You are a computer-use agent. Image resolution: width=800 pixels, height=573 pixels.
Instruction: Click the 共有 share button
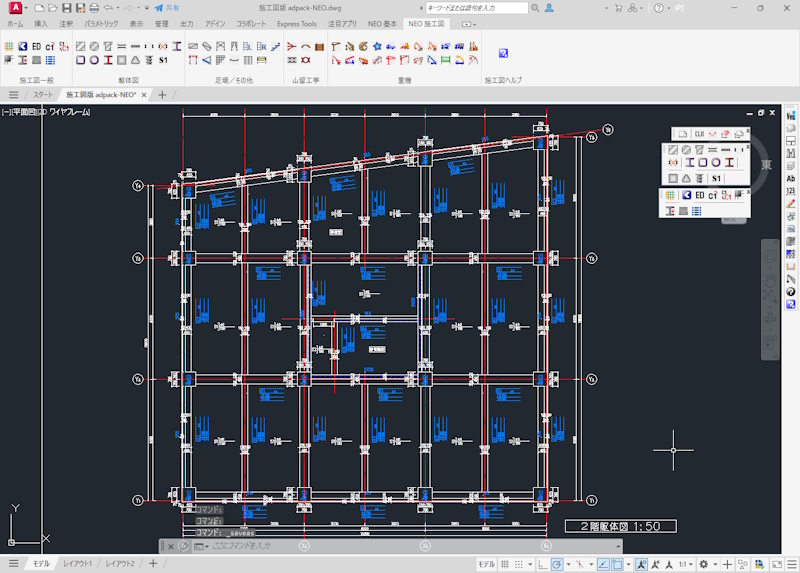167,8
